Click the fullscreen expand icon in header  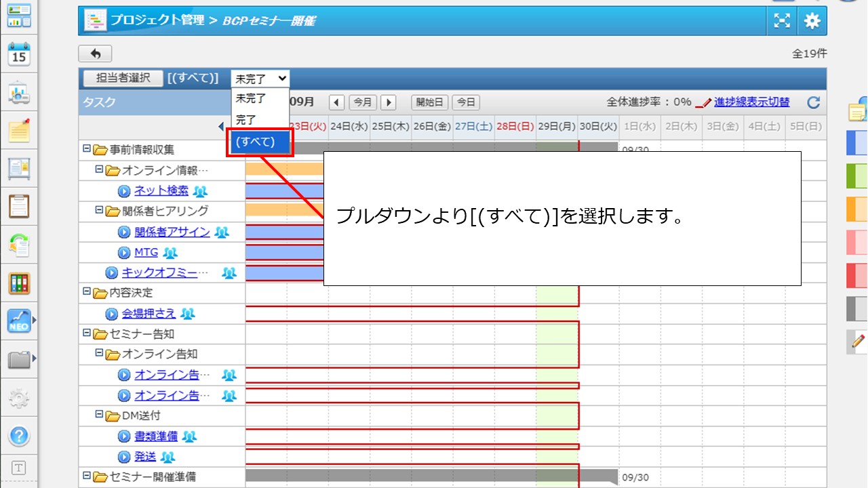point(783,21)
